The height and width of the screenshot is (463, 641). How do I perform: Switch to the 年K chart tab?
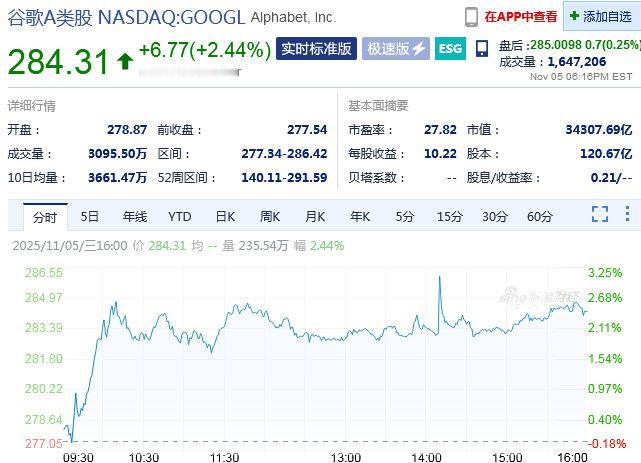[360, 216]
